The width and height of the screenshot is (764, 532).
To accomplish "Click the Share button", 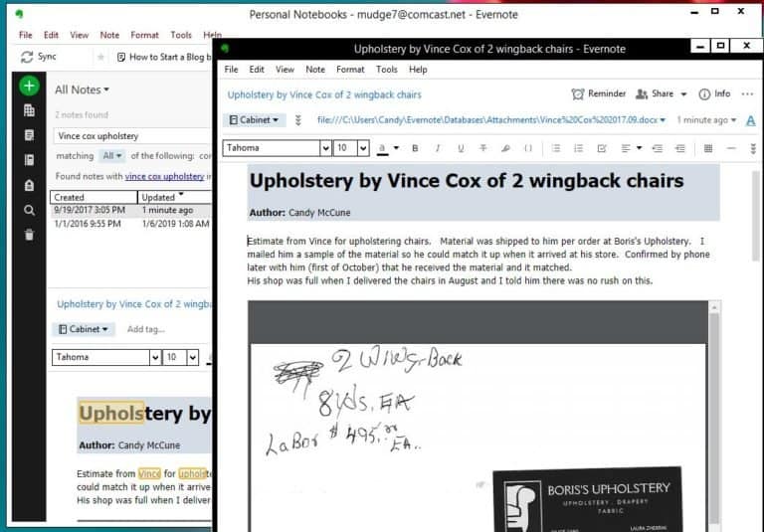I will pos(655,93).
